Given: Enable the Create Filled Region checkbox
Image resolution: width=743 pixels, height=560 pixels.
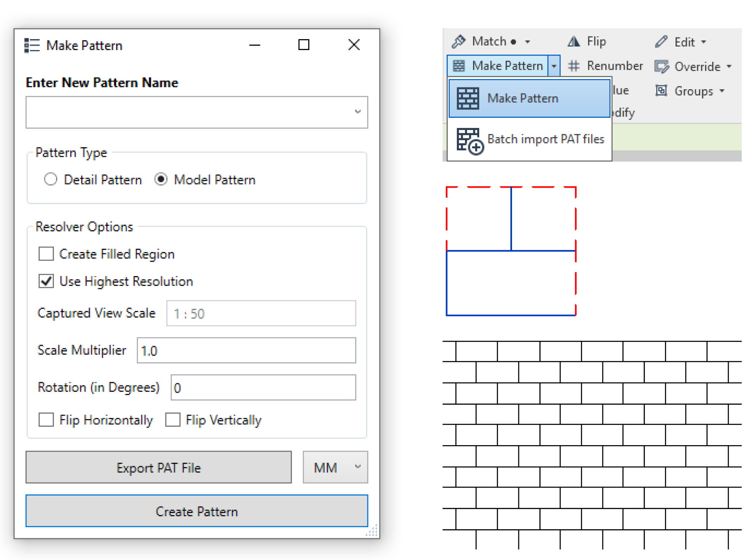Looking at the screenshot, I should coord(46,253).
